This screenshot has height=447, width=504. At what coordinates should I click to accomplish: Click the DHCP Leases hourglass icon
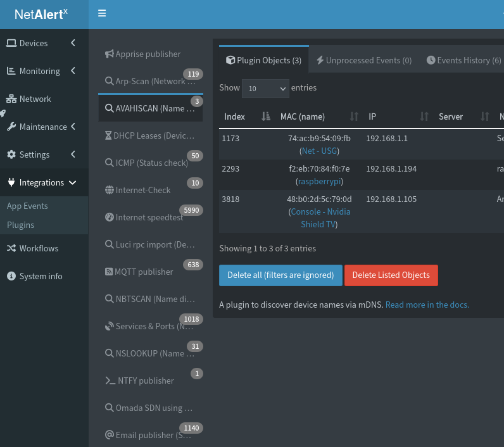point(108,135)
